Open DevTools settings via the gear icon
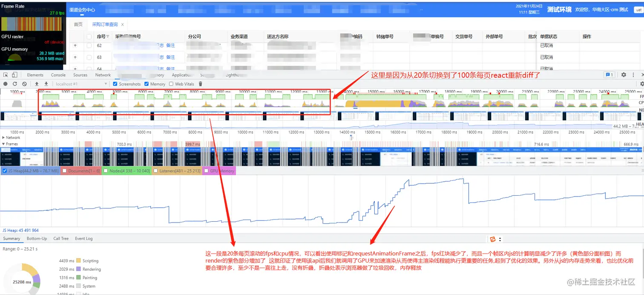The height and width of the screenshot is (295, 644). [x=623, y=75]
